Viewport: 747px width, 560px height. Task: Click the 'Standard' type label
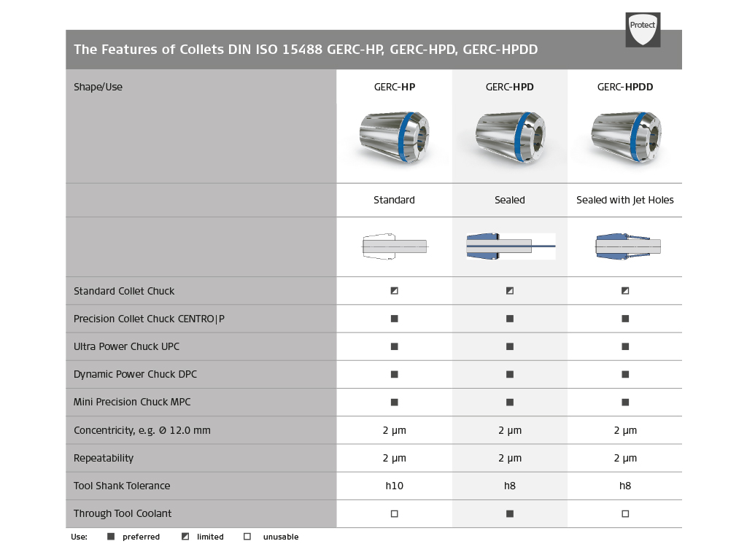395,200
